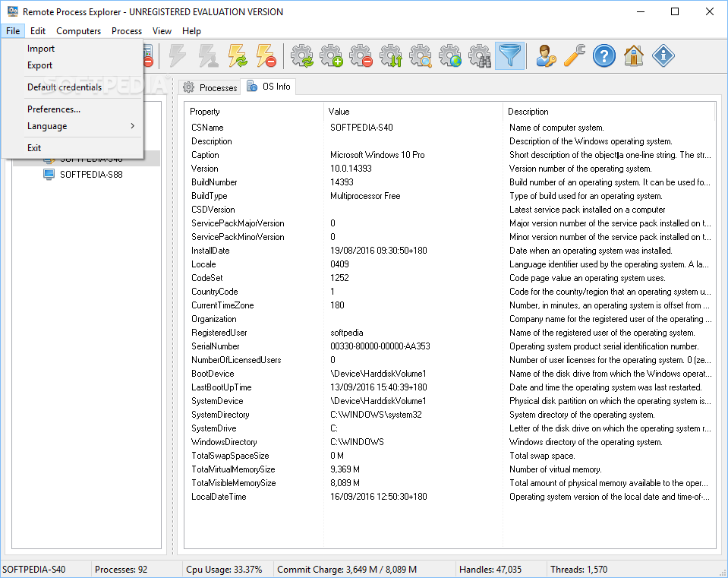Choose Export from File menu
The height and width of the screenshot is (578, 728).
(x=72, y=65)
